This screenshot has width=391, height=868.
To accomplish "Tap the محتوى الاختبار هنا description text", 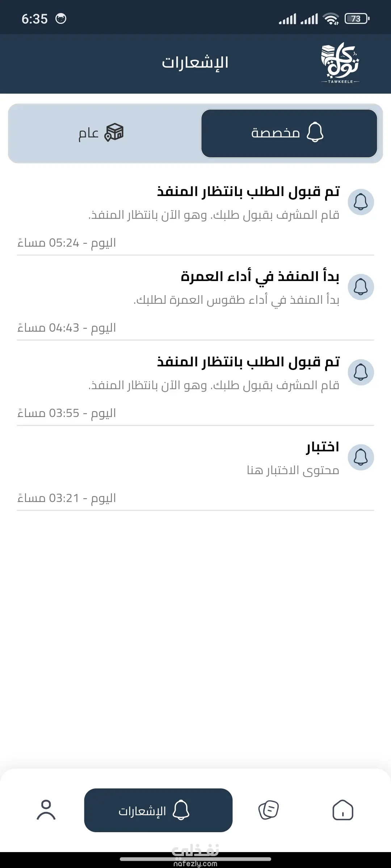I will point(293,471).
